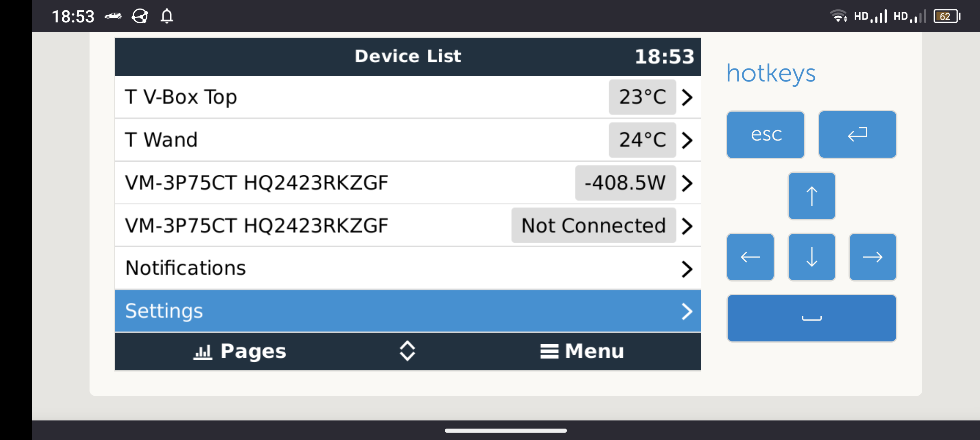The width and height of the screenshot is (980, 440).
Task: Select the VM-3P75CT -408.5W device row
Action: point(408,183)
